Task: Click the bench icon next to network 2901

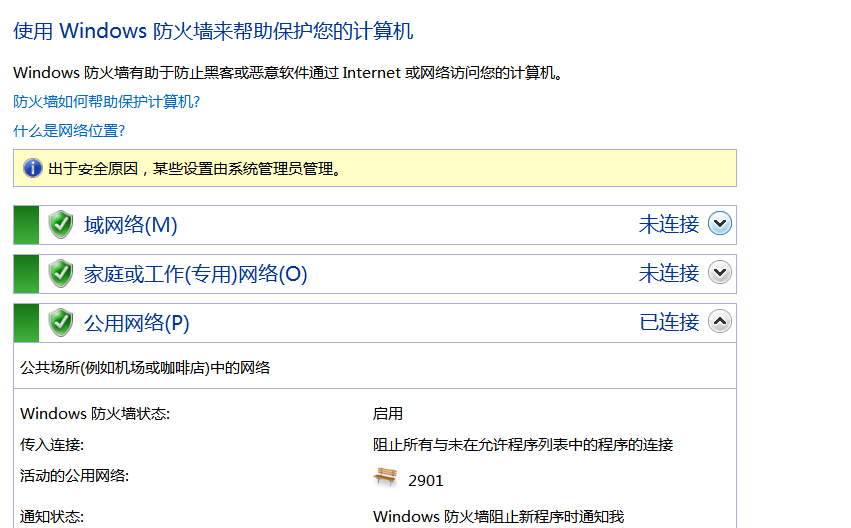Action: 385,478
